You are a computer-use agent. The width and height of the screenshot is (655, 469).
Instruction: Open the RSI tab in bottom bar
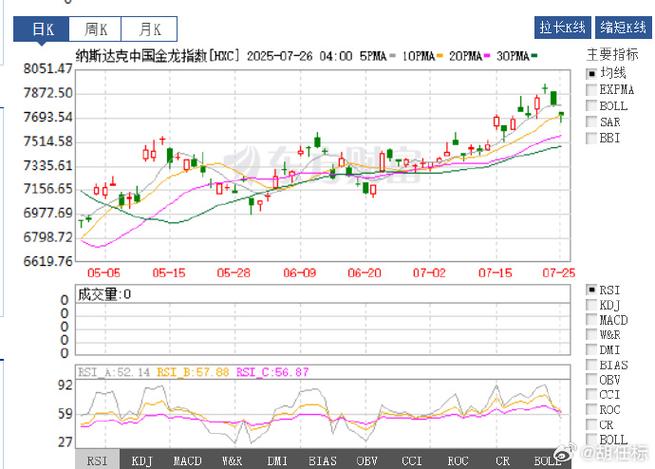tap(97, 460)
